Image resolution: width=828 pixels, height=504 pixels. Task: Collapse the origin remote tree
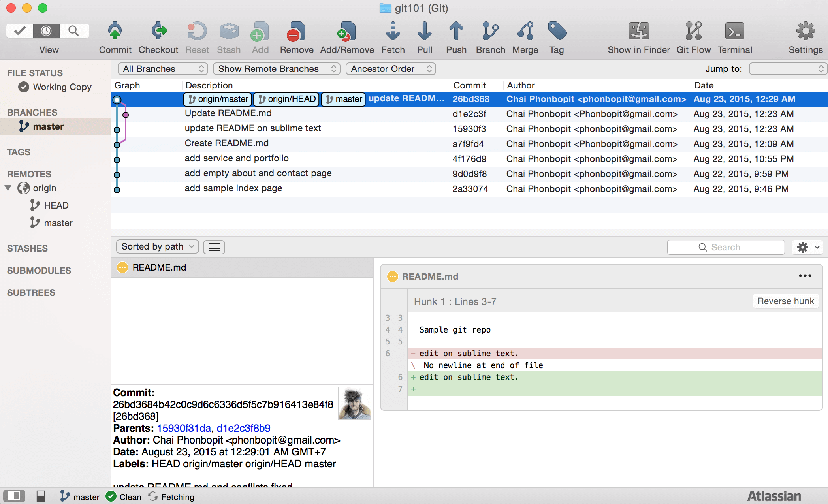[8, 188]
